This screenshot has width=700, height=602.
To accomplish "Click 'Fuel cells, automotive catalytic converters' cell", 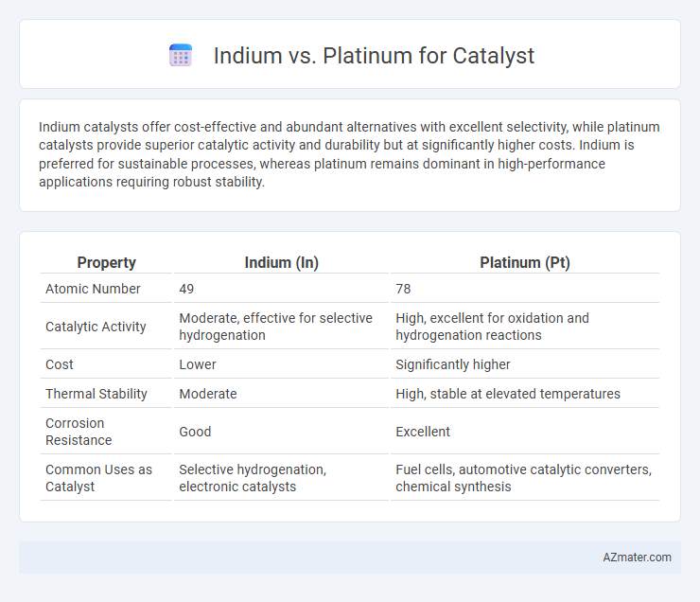I will click(x=523, y=478).
